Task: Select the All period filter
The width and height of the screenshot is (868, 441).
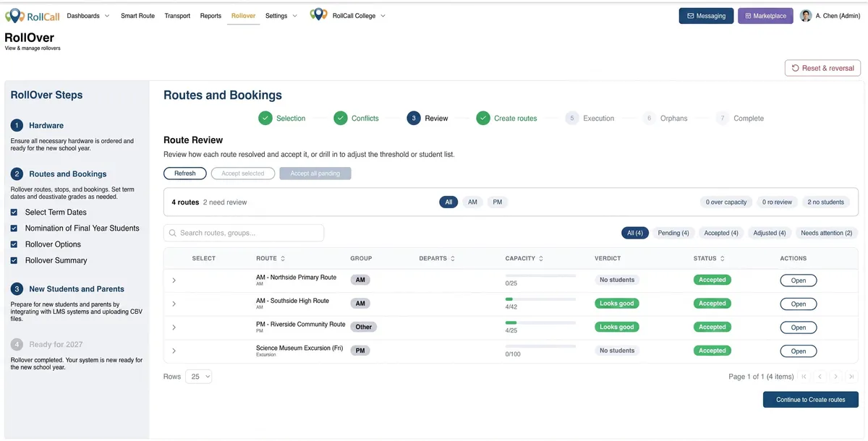Action: click(448, 202)
